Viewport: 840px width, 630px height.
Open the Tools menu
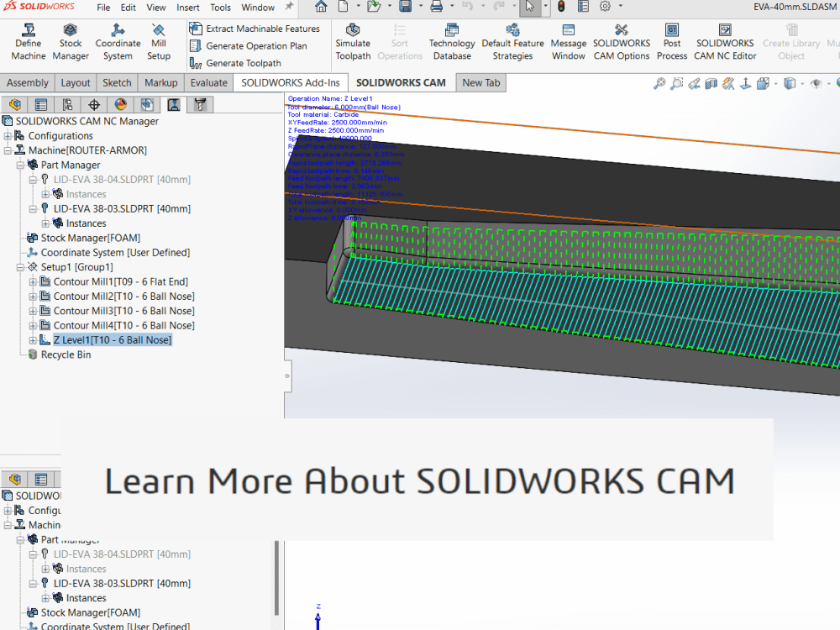tap(220, 8)
